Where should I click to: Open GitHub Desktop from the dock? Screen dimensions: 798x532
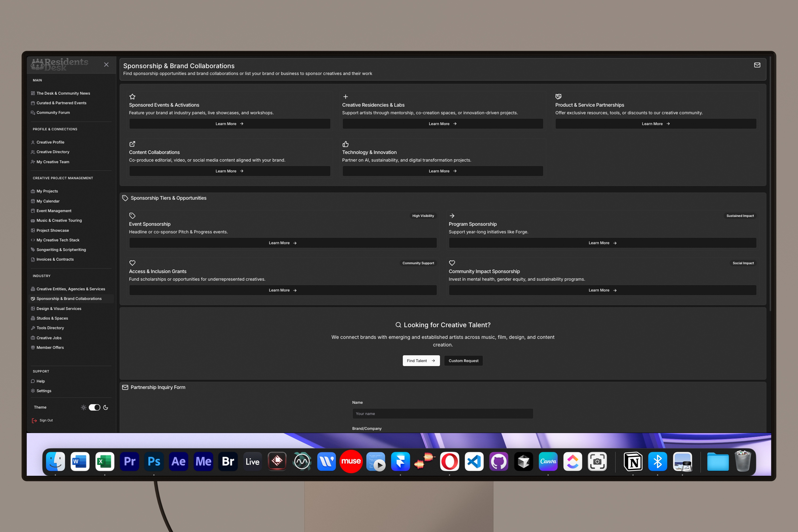tap(499, 461)
